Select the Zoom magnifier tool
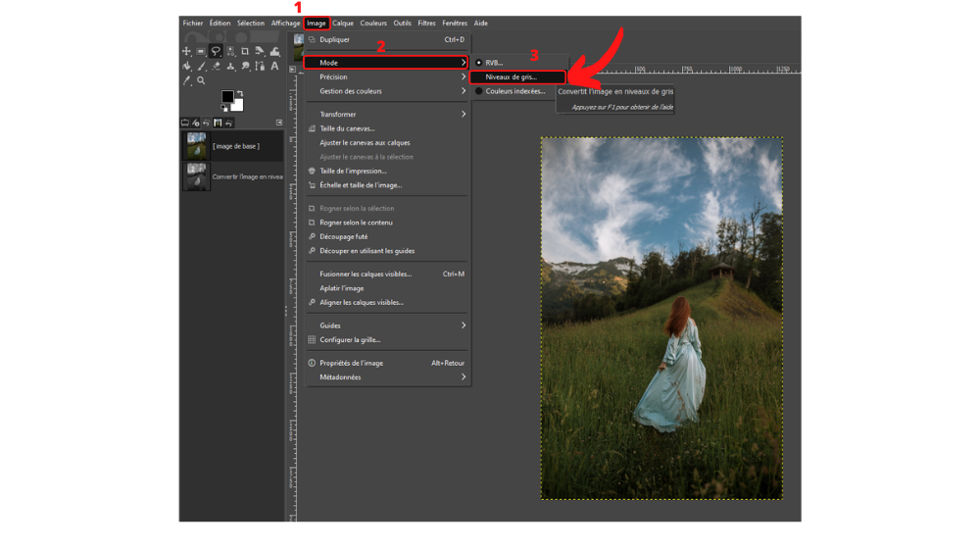 coord(201,80)
